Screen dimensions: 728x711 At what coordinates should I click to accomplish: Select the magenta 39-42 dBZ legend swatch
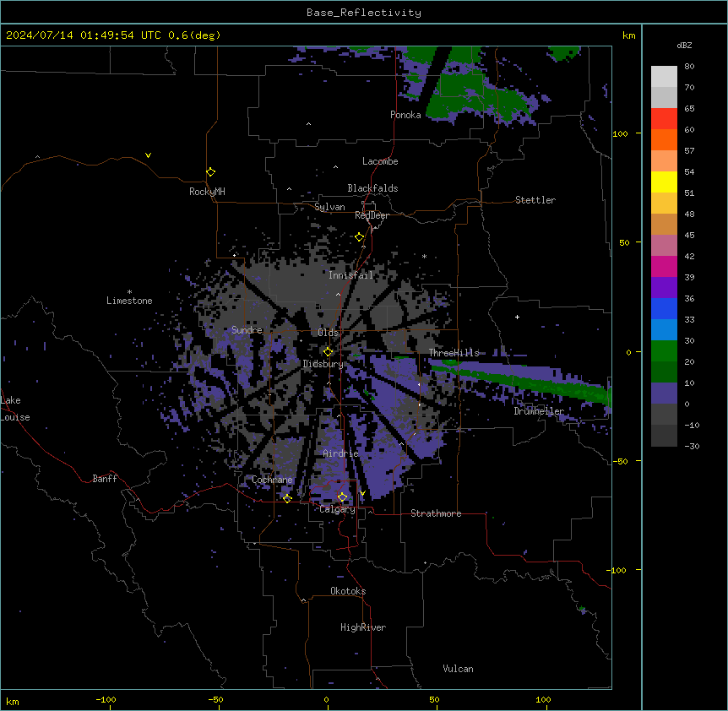click(664, 266)
